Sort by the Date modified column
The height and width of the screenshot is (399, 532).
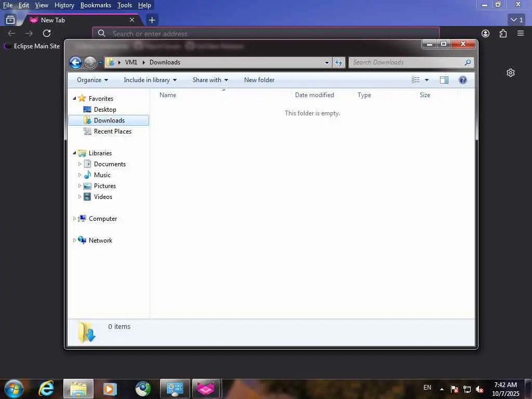tap(314, 95)
